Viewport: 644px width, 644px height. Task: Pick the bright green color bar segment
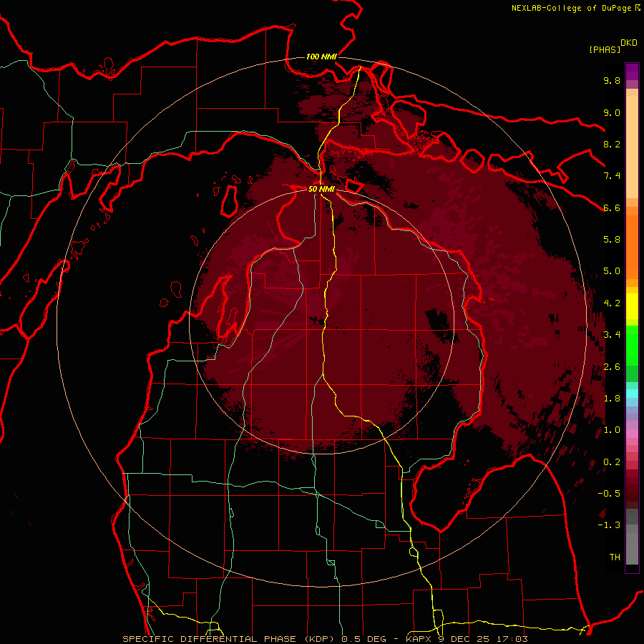coord(632,346)
